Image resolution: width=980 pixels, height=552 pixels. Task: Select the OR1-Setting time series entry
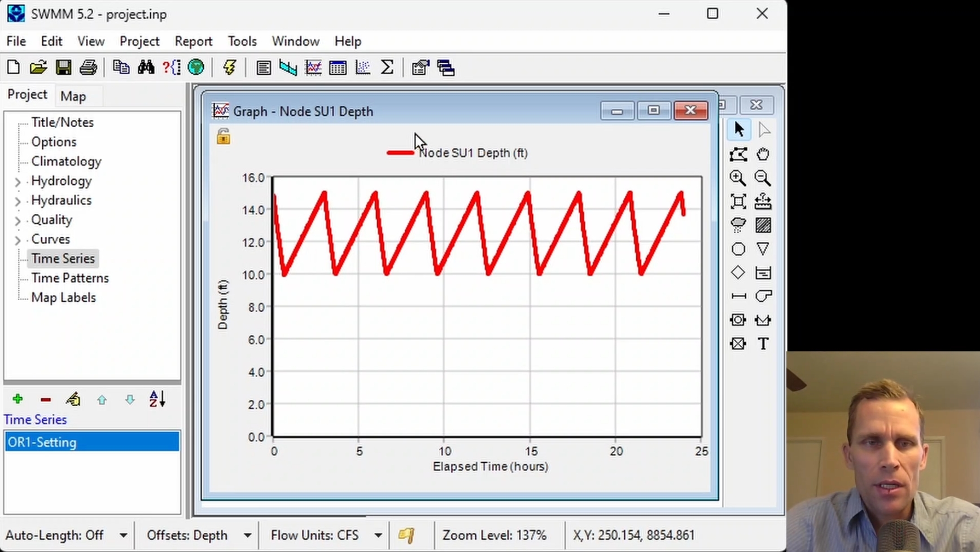point(91,442)
